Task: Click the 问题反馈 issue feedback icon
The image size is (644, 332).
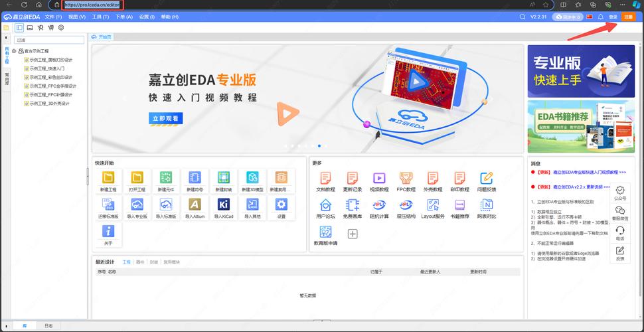Action: click(x=486, y=178)
